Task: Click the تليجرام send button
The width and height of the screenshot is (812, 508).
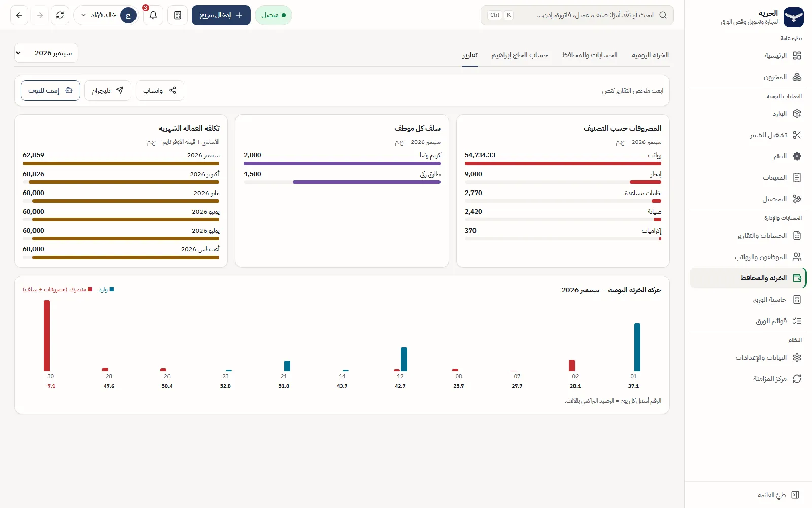Action: 108,90
